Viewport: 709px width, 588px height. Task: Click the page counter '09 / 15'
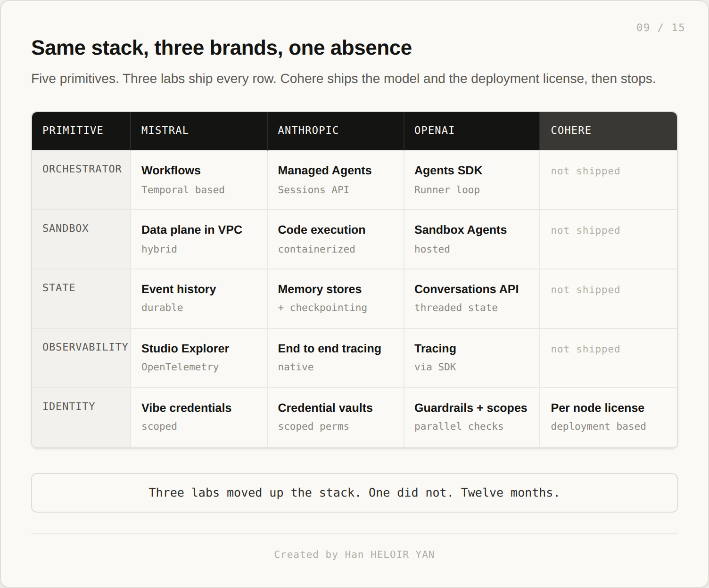pos(660,28)
